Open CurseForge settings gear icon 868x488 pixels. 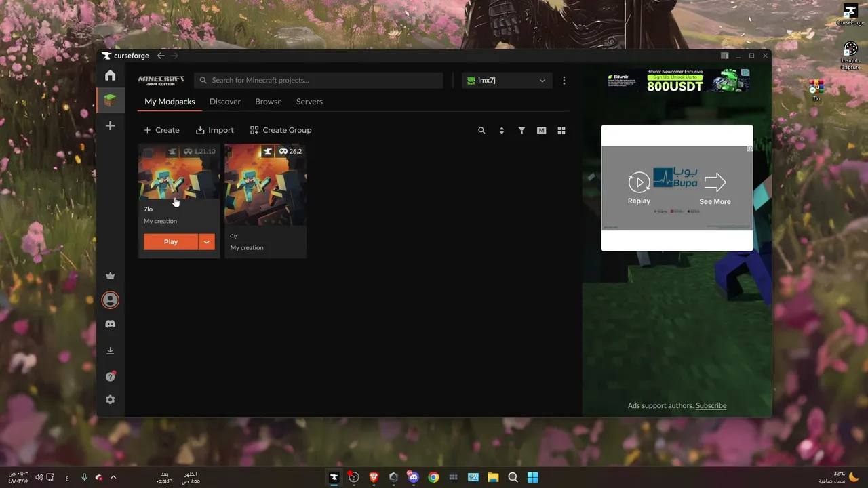[110, 400]
